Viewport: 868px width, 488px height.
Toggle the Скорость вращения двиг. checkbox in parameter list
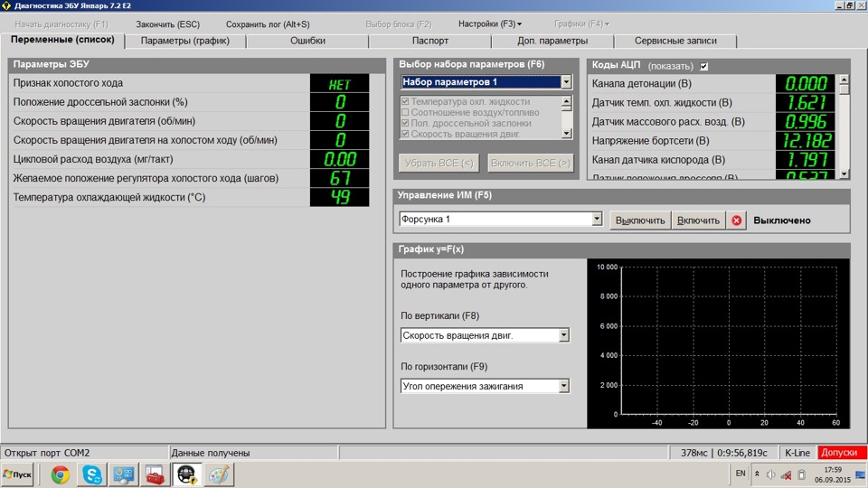(405, 134)
